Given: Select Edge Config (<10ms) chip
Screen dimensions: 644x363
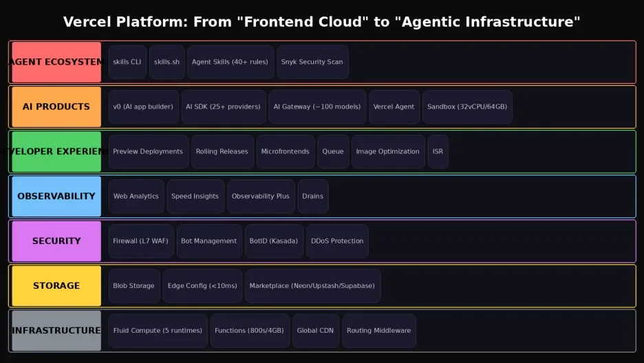Looking at the screenshot, I should pyautogui.click(x=202, y=285).
